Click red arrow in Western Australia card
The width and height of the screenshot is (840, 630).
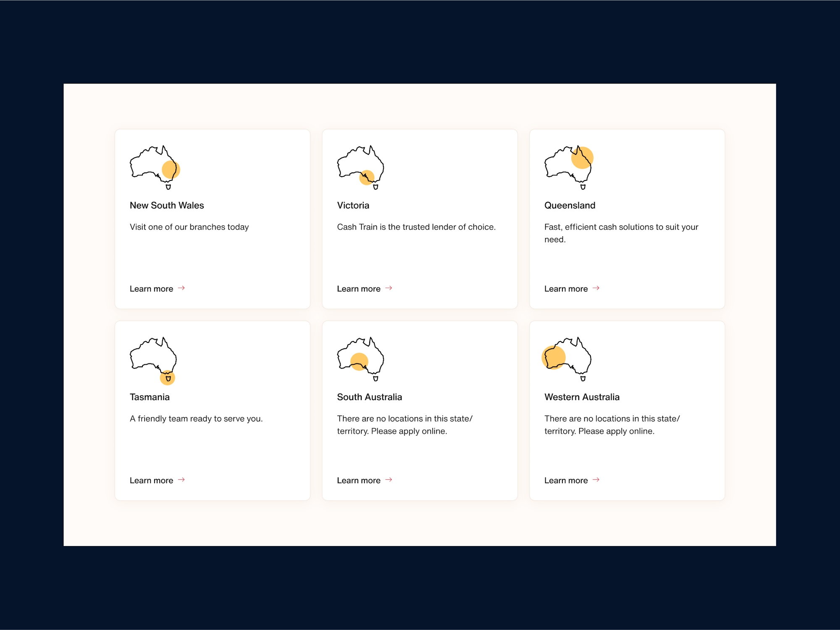click(x=596, y=480)
